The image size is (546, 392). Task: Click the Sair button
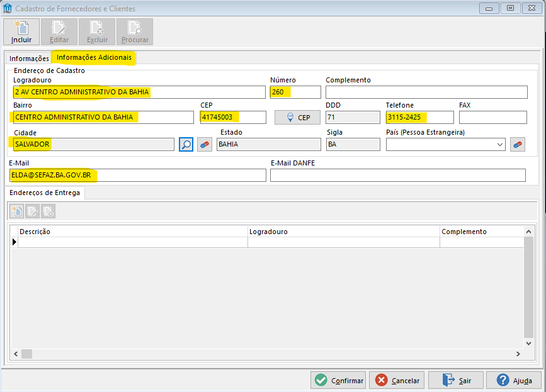tap(456, 381)
